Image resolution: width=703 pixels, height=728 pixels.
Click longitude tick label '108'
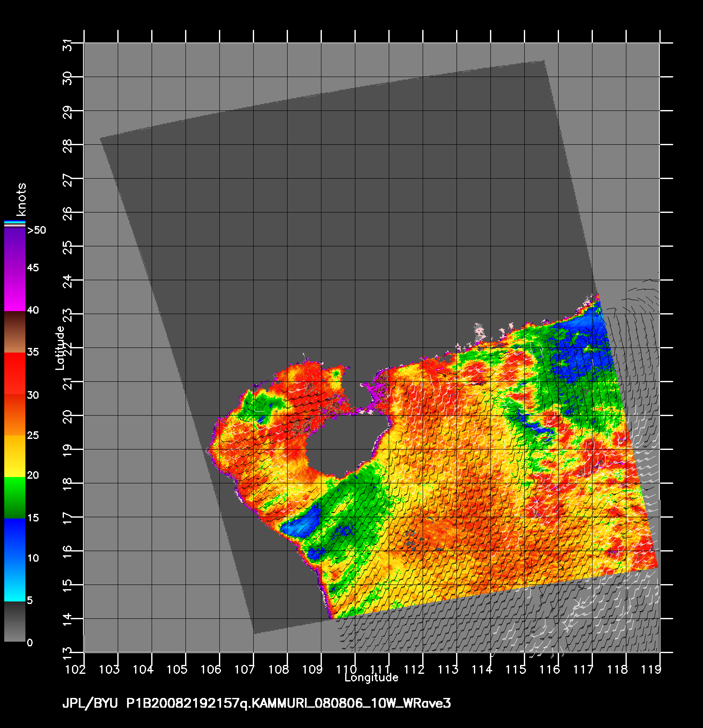point(279,670)
